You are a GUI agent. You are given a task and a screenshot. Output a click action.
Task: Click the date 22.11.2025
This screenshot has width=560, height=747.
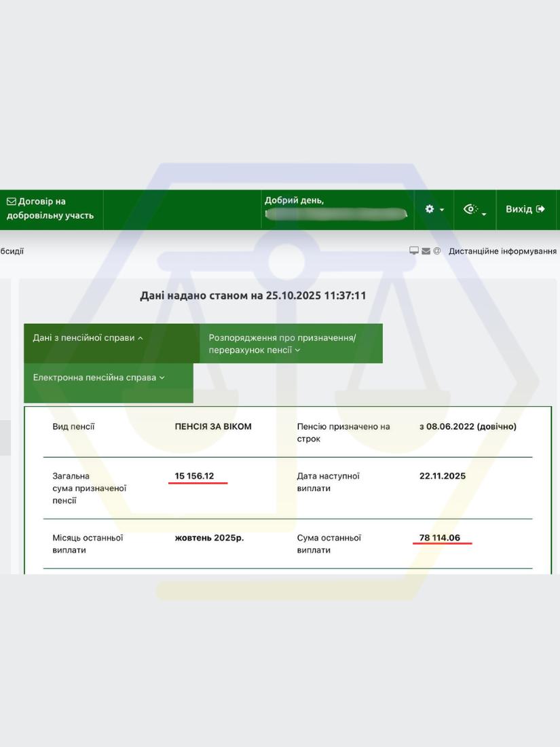coord(443,476)
